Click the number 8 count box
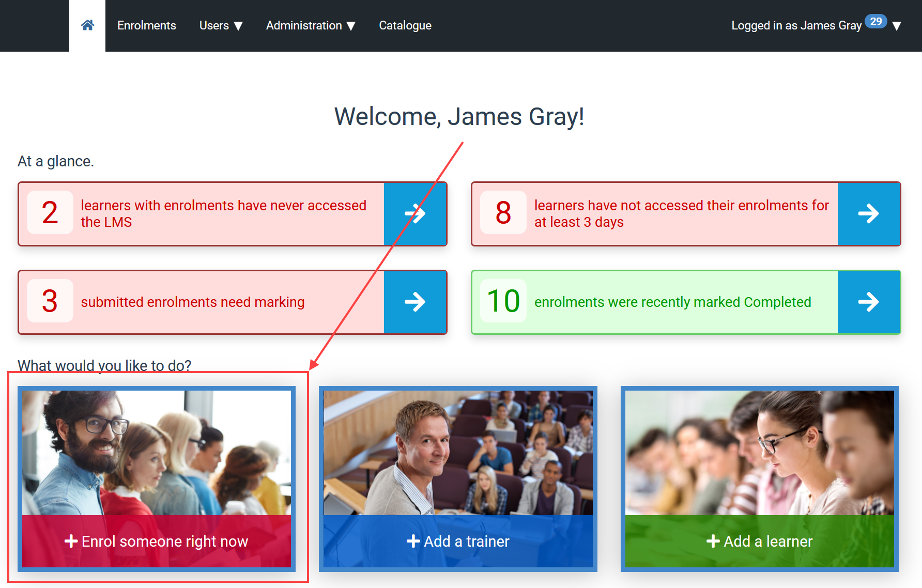 (503, 212)
